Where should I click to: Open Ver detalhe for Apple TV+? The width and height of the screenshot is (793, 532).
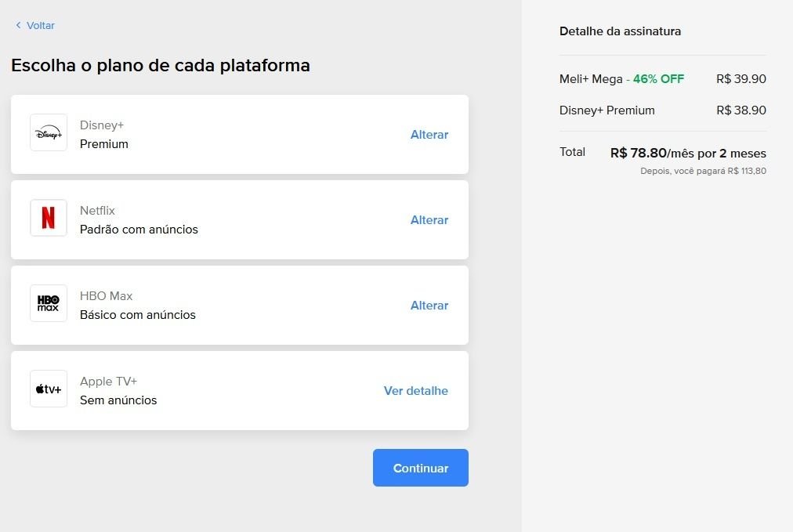pos(415,391)
